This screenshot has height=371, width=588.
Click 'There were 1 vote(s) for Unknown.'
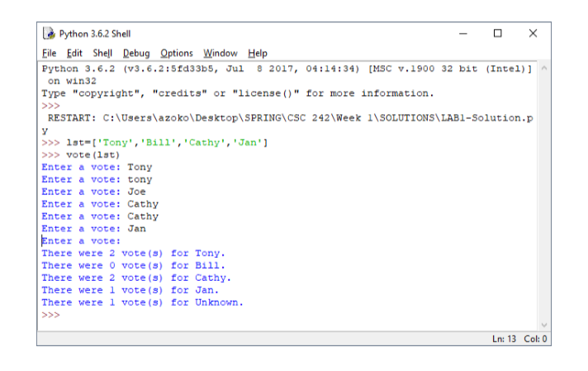click(143, 302)
